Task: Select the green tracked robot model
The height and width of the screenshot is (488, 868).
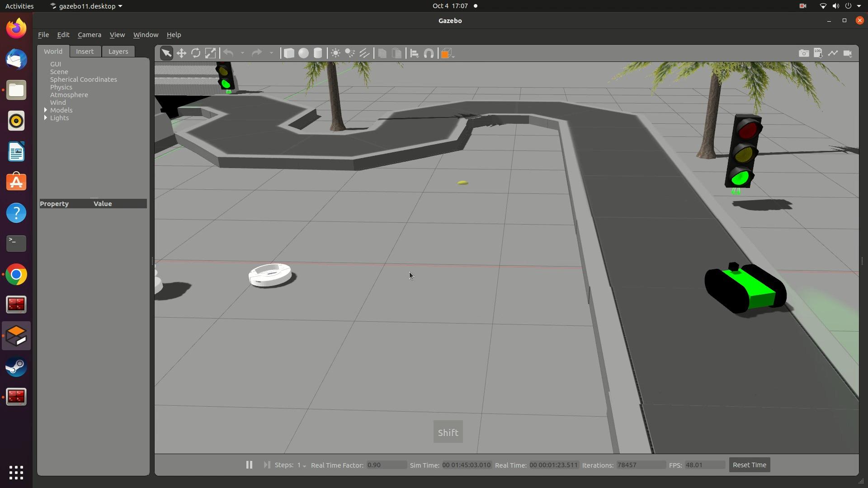Action: point(745,289)
